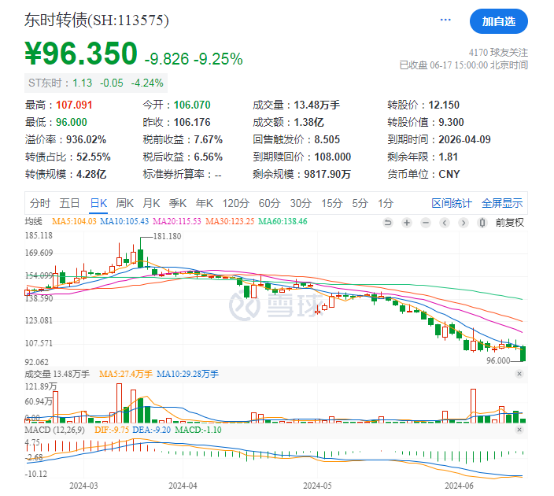The height and width of the screenshot is (496, 554).
Task: Shift chart right with the forward chevron
Action: [x=463, y=223]
